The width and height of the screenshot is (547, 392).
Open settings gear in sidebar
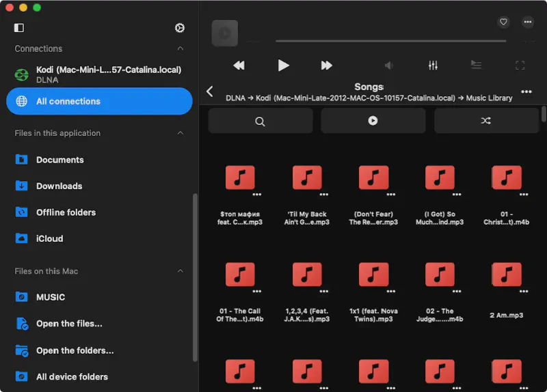click(x=180, y=28)
